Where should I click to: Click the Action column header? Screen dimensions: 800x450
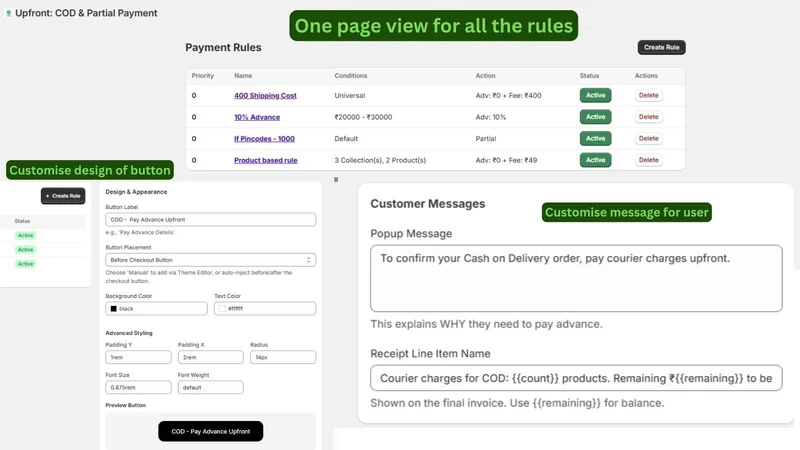(x=485, y=76)
